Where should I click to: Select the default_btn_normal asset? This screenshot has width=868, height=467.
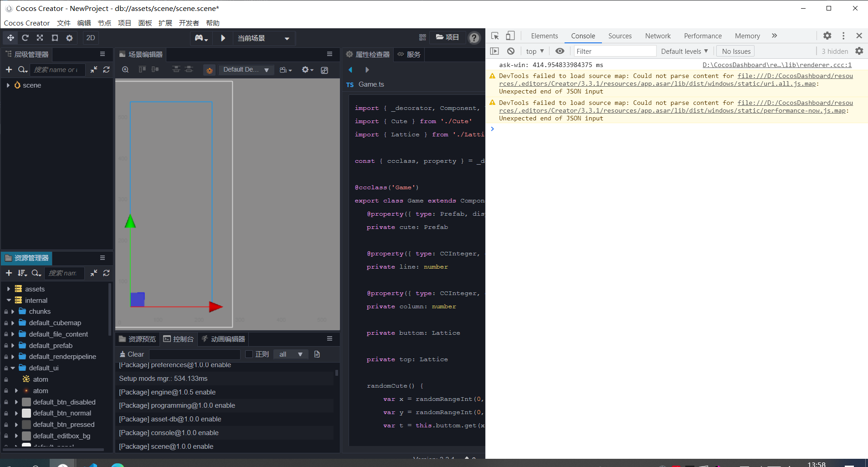(62, 413)
